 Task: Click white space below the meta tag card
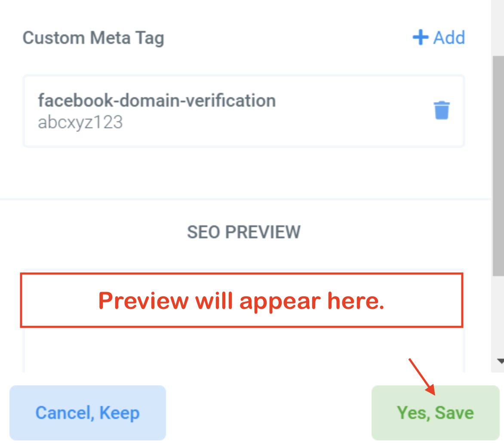[243, 172]
